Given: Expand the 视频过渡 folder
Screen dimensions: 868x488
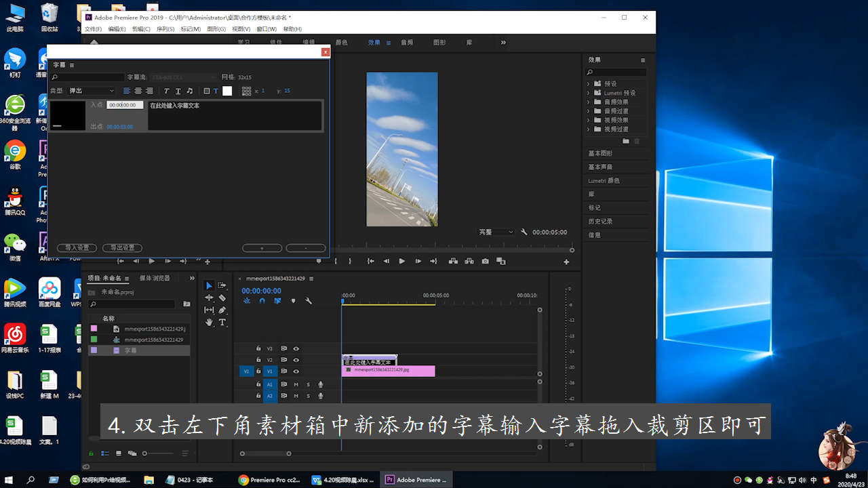Looking at the screenshot, I should [588, 129].
